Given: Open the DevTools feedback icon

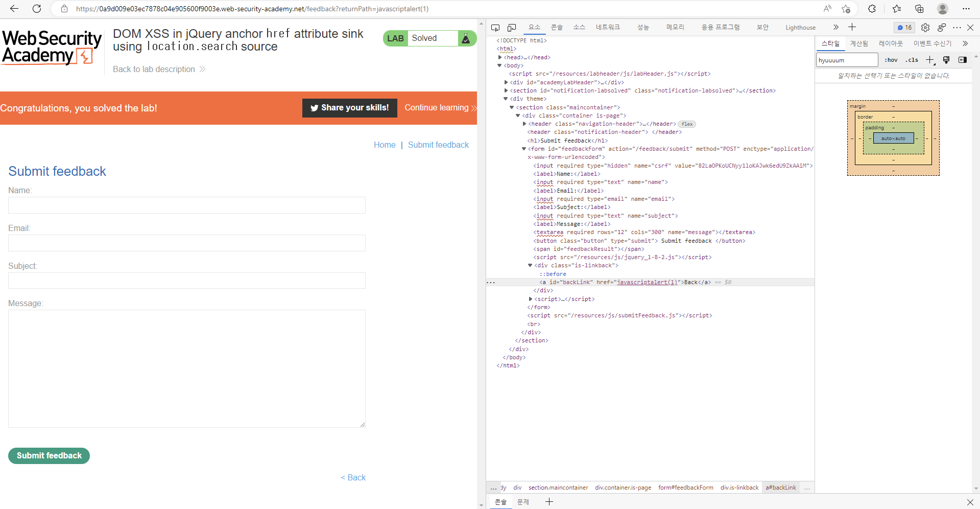Looking at the screenshot, I should (x=942, y=28).
